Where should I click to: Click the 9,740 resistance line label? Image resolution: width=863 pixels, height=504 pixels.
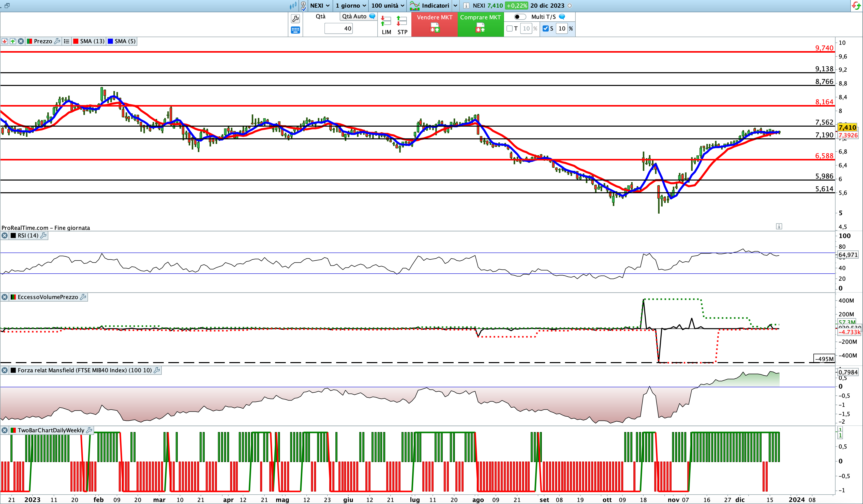pos(824,48)
